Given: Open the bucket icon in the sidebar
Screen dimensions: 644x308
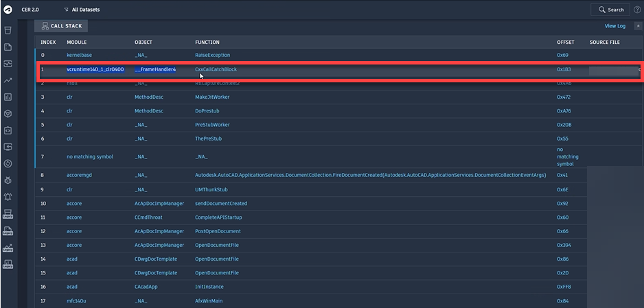Looking at the screenshot, I should click(x=8, y=30).
